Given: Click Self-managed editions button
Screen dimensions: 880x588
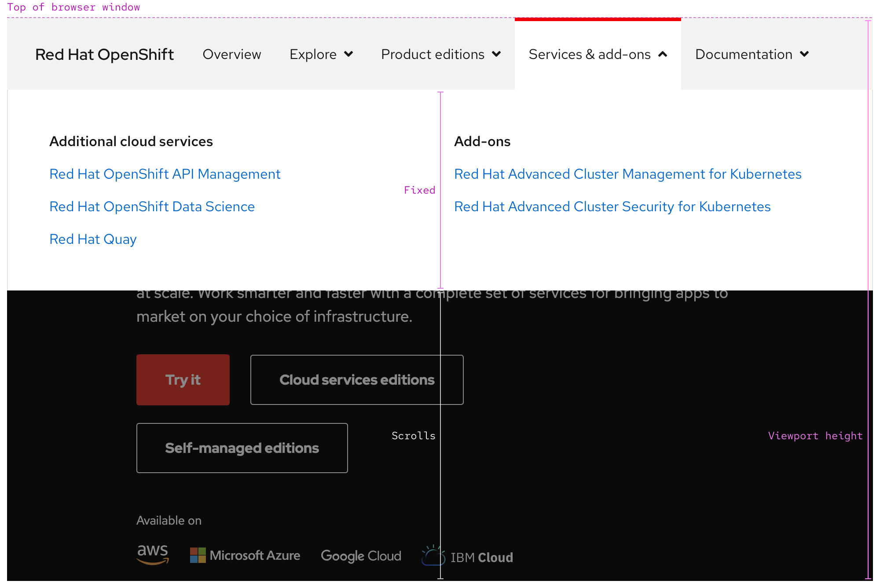Looking at the screenshot, I should [242, 448].
